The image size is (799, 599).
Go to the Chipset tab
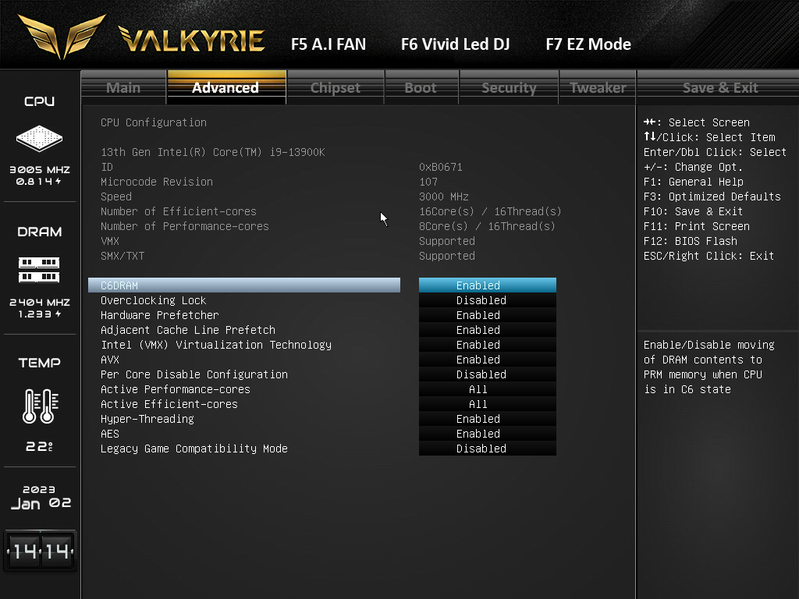[335, 88]
